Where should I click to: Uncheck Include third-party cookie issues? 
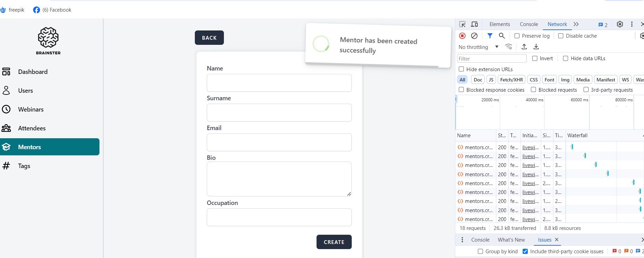pos(525,251)
